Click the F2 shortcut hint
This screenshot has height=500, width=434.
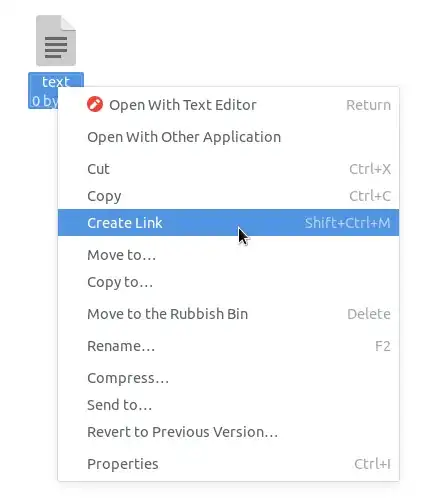[x=383, y=346]
